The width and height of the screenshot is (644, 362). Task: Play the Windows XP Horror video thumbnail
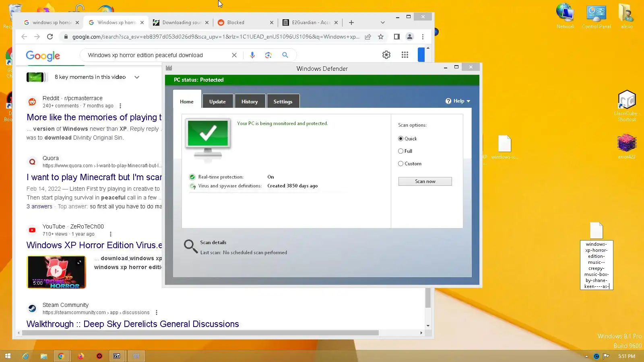click(56, 272)
